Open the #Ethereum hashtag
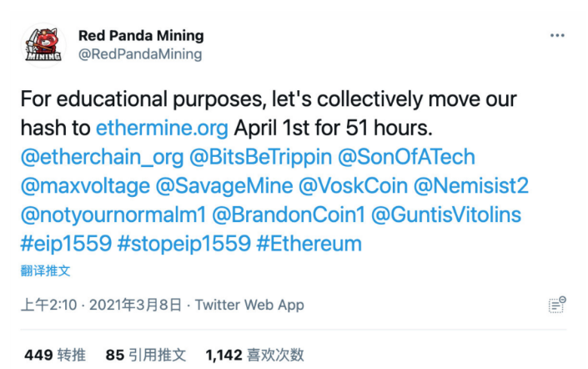Image resolution: width=588 pixels, height=369 pixels. point(309,244)
